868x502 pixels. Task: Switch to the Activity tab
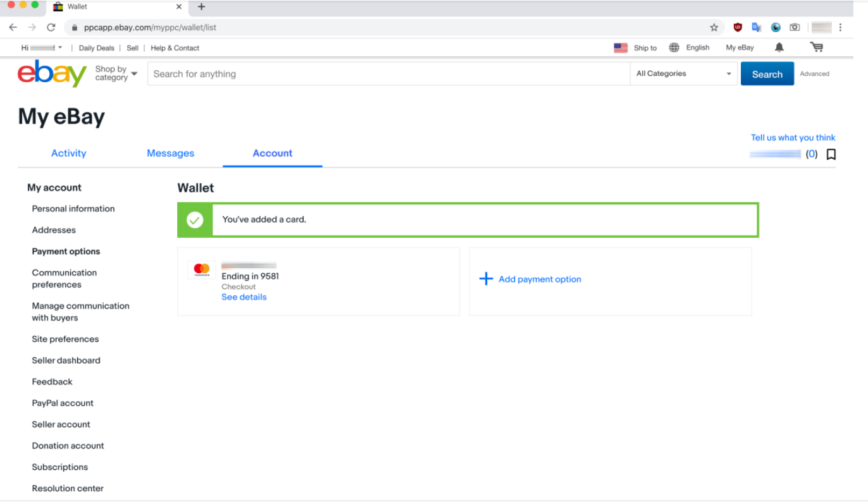(68, 153)
